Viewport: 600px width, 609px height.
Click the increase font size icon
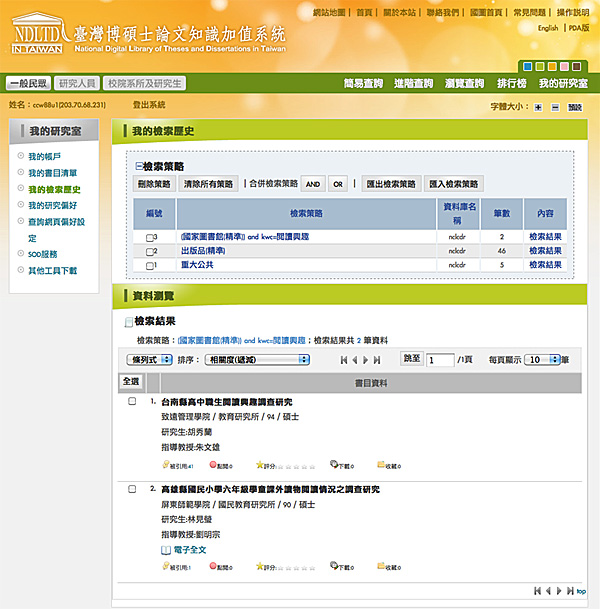pyautogui.click(x=538, y=106)
